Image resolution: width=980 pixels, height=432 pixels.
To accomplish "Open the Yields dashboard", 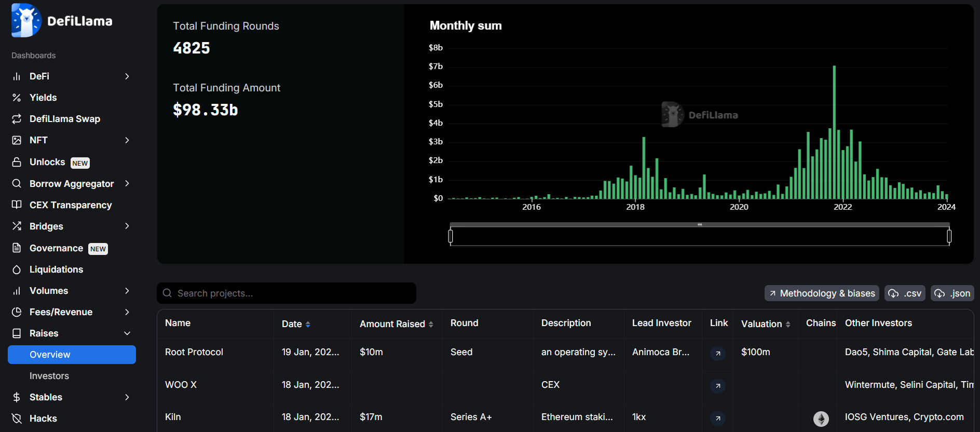I will tap(43, 98).
